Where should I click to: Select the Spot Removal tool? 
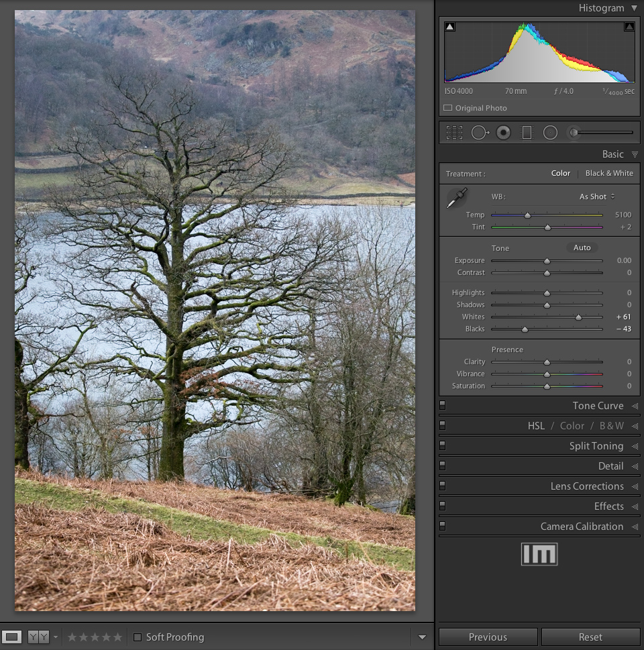pyautogui.click(x=480, y=133)
